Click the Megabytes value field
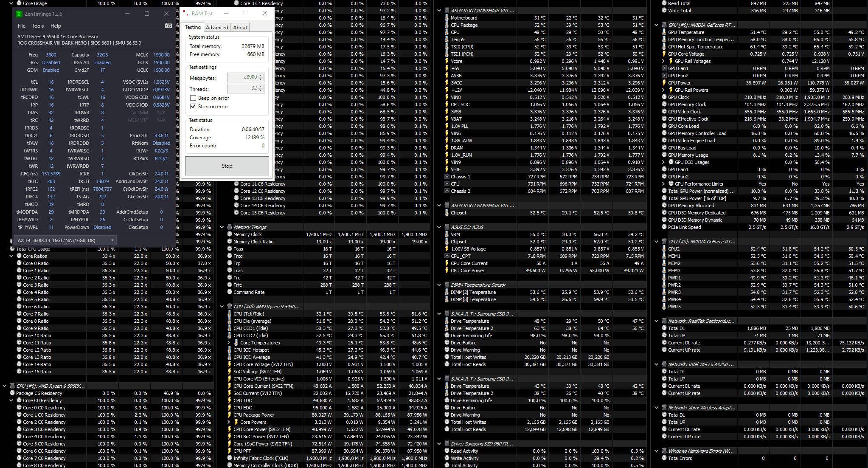 pyautogui.click(x=243, y=77)
